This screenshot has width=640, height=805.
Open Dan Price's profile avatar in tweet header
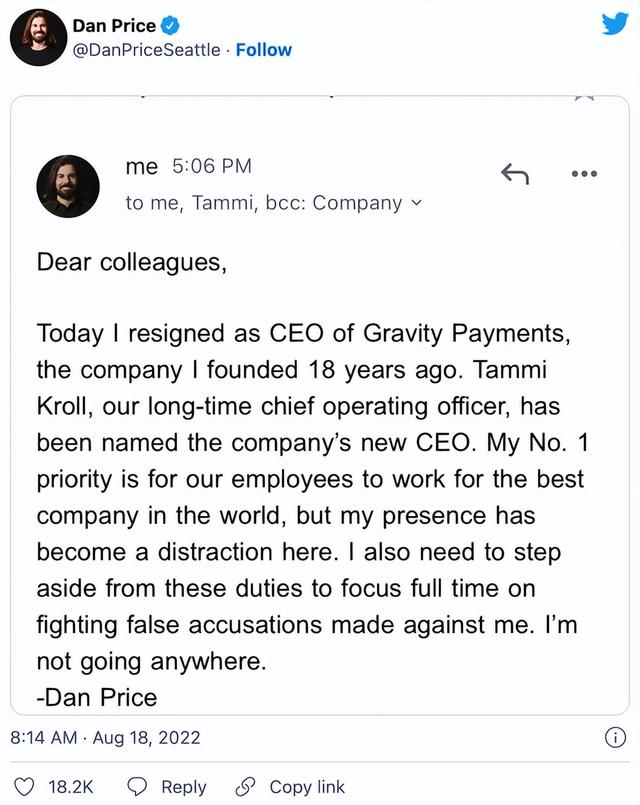[38, 38]
